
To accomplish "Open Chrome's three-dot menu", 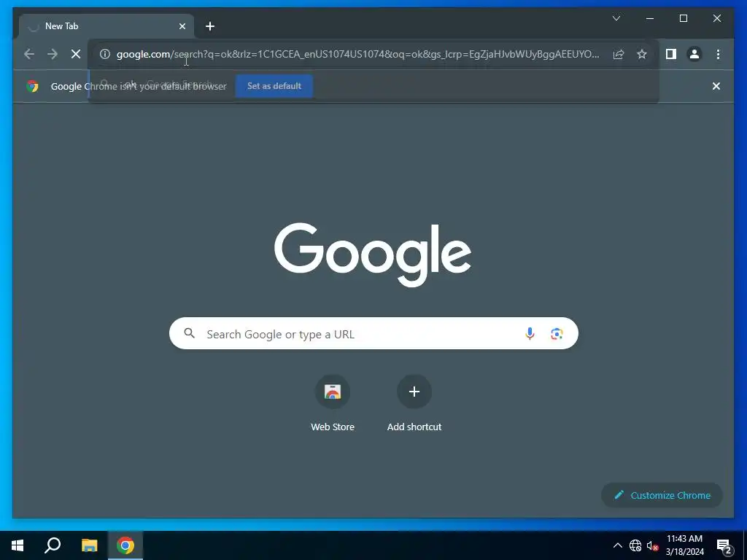I will 718,54.
